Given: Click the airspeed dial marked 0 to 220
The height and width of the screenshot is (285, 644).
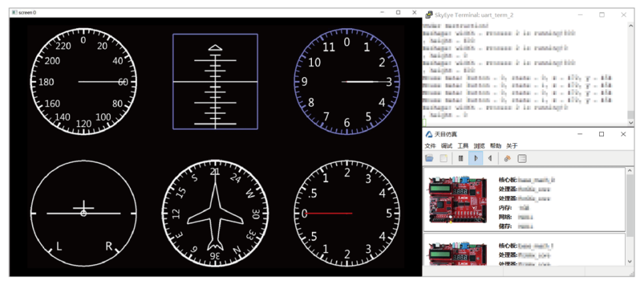Looking at the screenshot, I should (x=84, y=82).
